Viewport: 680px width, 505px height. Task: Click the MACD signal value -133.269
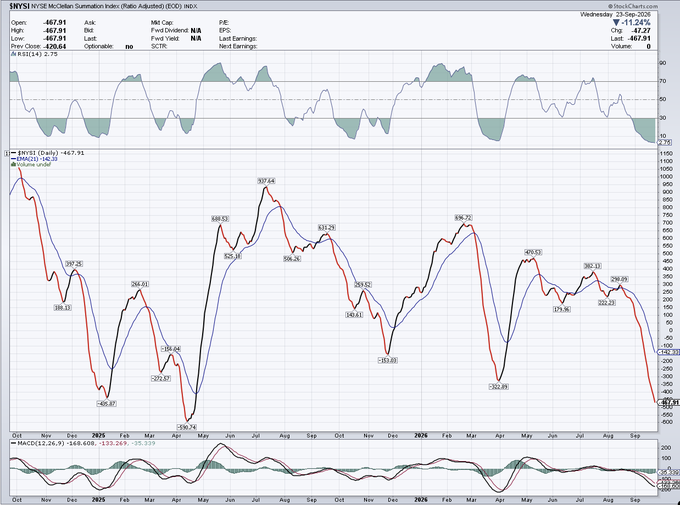click(x=113, y=443)
